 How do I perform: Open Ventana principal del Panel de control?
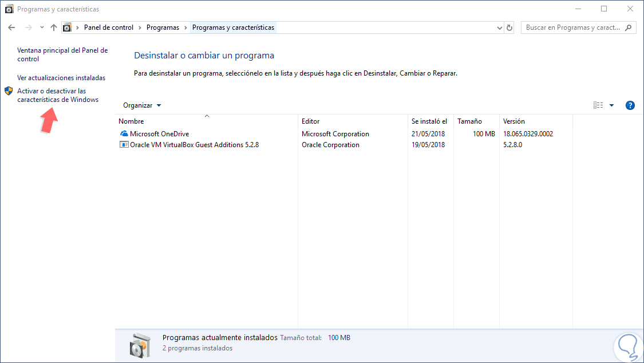point(62,54)
